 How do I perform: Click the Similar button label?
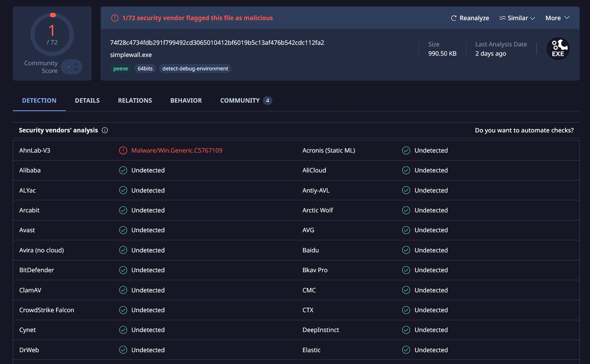[518, 18]
